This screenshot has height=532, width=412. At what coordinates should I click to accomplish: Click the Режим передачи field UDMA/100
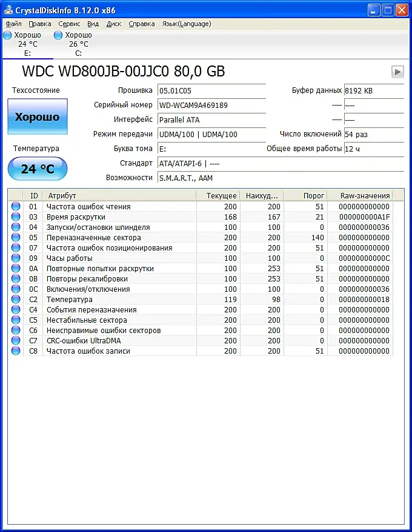[x=212, y=135]
